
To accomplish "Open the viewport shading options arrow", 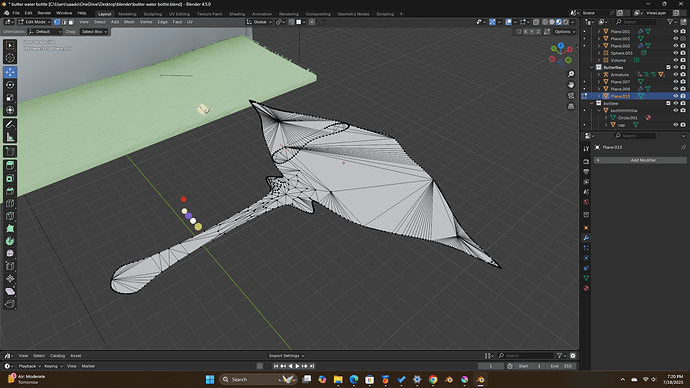I will (572, 22).
